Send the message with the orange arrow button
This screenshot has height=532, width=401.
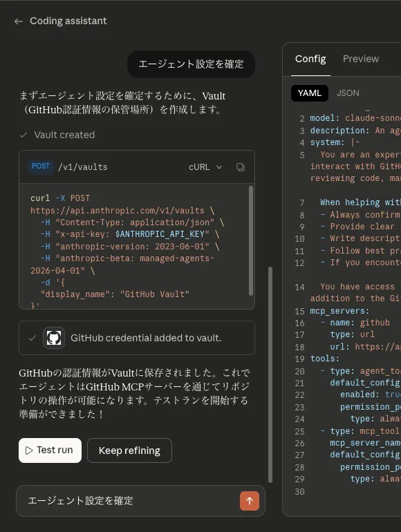pos(250,501)
